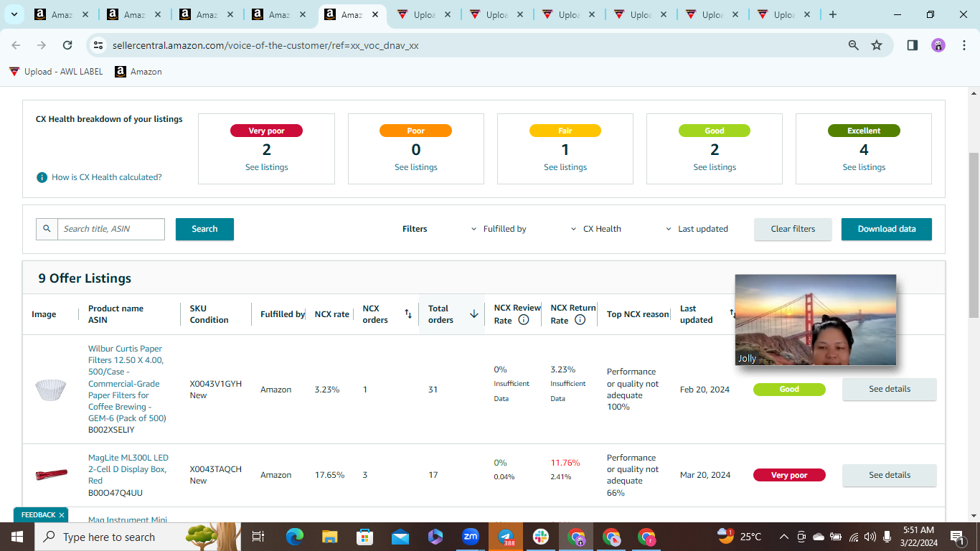Click the red MagLite flashlight image

52,474
